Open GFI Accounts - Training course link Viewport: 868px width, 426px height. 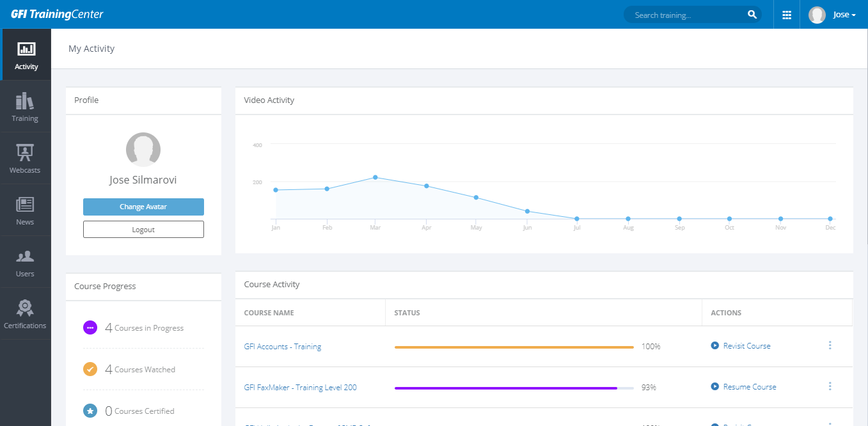coord(283,347)
